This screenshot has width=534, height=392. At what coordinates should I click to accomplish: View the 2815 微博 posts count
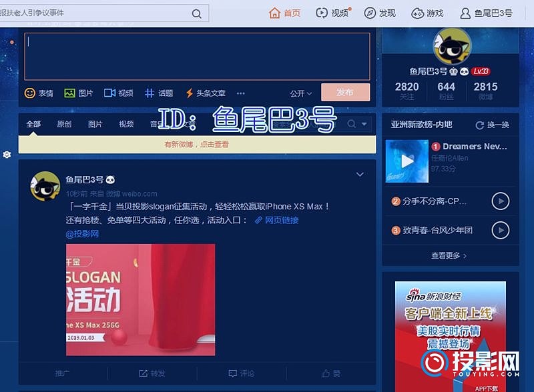pos(485,91)
